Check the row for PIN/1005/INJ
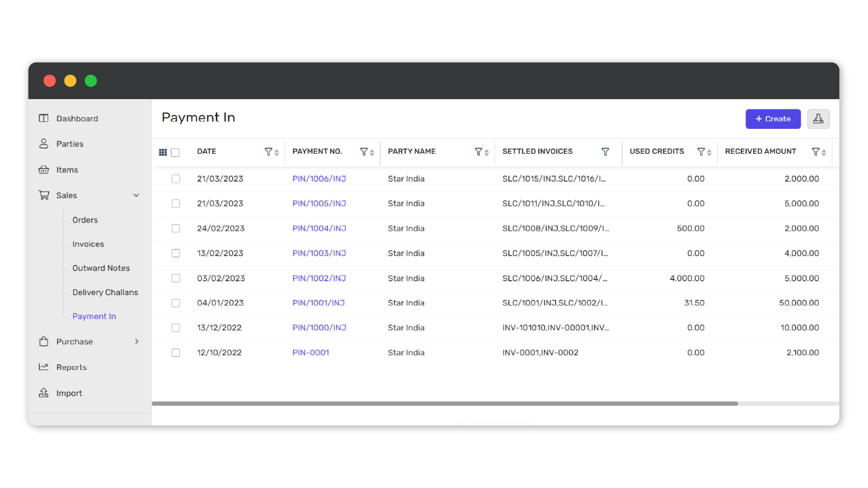 pos(176,204)
